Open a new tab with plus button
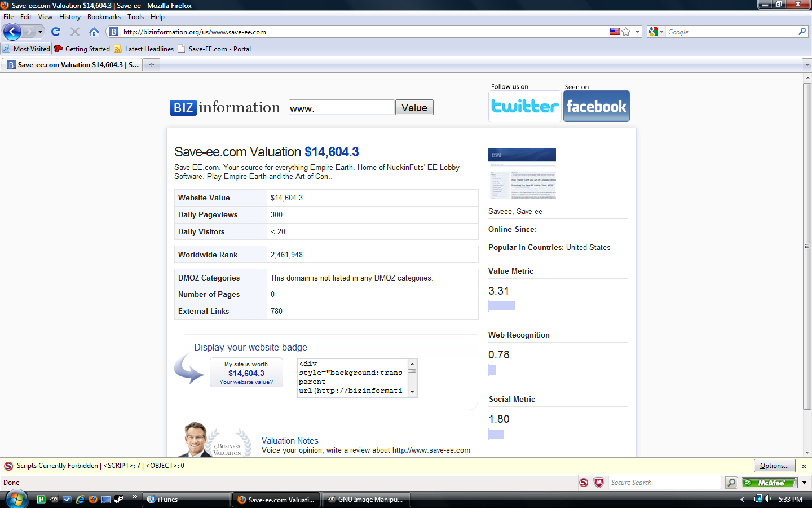Image resolution: width=812 pixels, height=508 pixels. pyautogui.click(x=151, y=65)
